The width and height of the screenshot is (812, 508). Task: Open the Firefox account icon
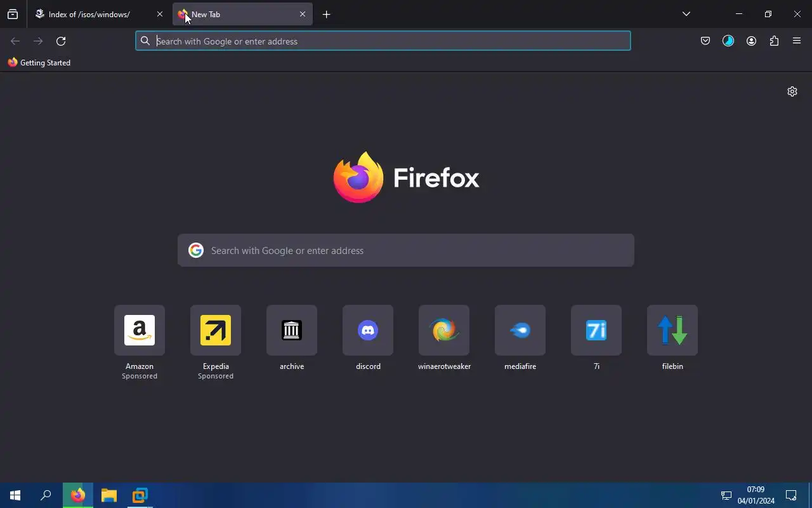[751, 41]
